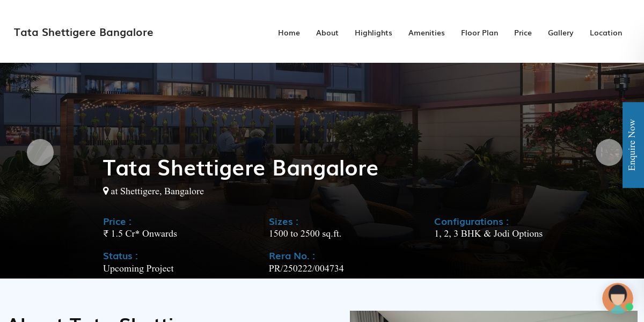The image size is (644, 322).
Task: Click the Rera No. PR/250222/004734 text
Action: [x=306, y=268]
